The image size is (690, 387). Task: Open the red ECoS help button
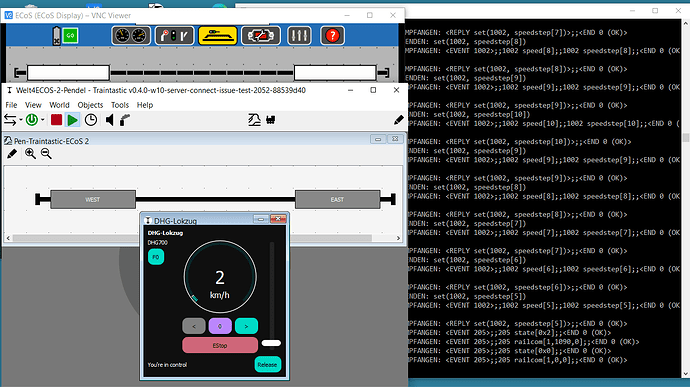coord(332,36)
